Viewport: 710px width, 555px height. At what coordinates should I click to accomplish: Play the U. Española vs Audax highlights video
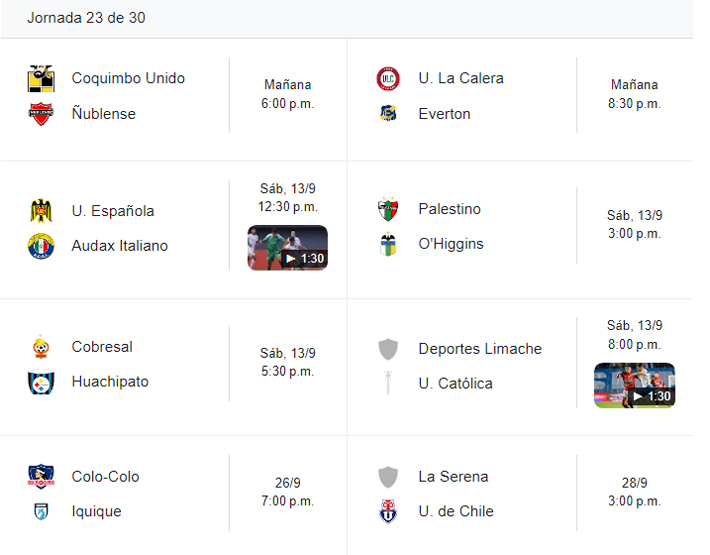[x=288, y=248]
